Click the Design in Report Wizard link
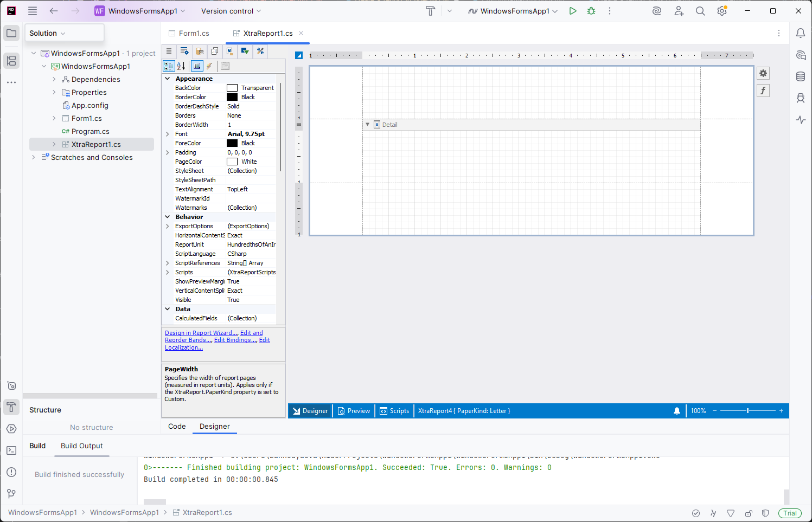This screenshot has height=522, width=812. coord(200,332)
